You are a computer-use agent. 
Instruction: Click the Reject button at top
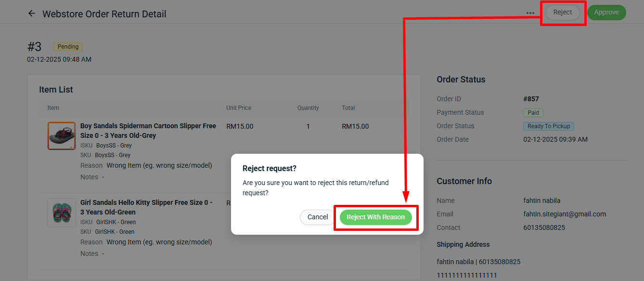pos(562,13)
